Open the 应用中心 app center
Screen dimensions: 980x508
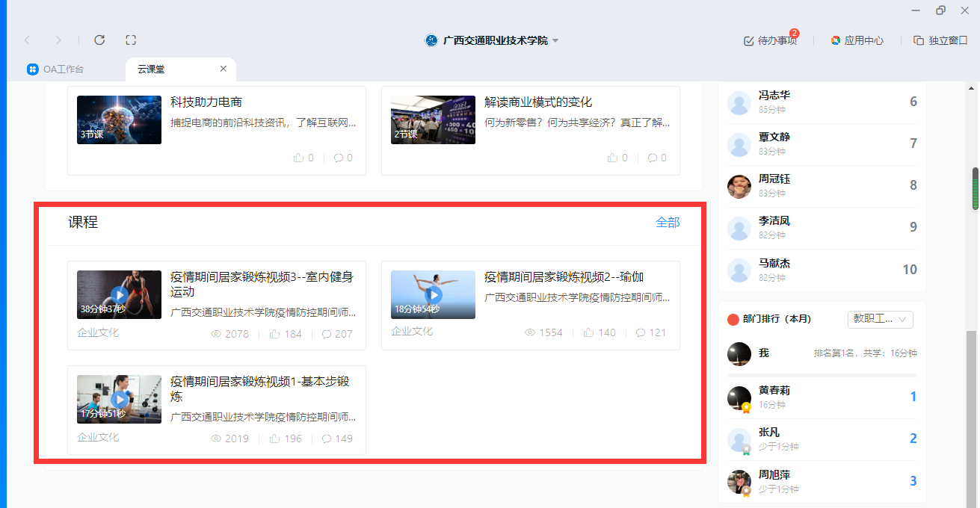click(x=857, y=40)
